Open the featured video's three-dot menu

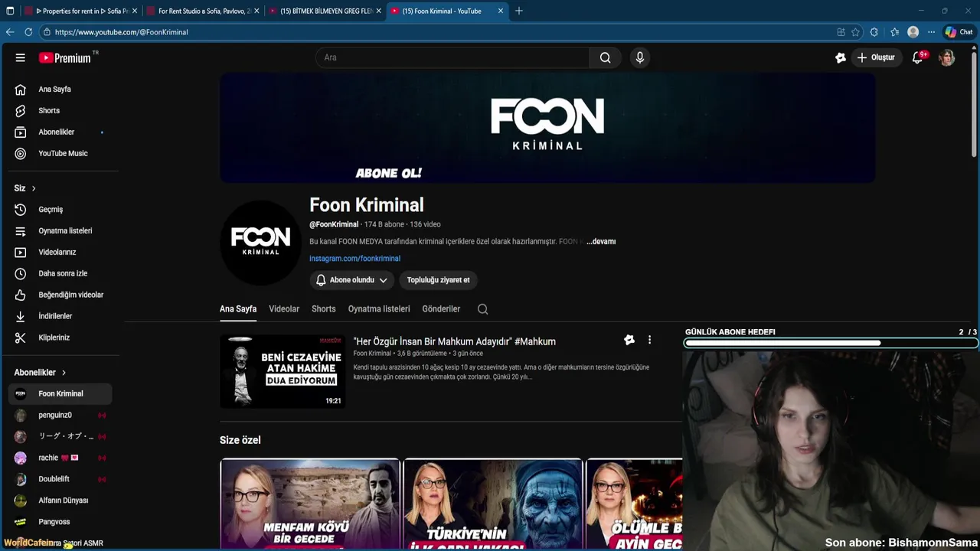tap(649, 340)
